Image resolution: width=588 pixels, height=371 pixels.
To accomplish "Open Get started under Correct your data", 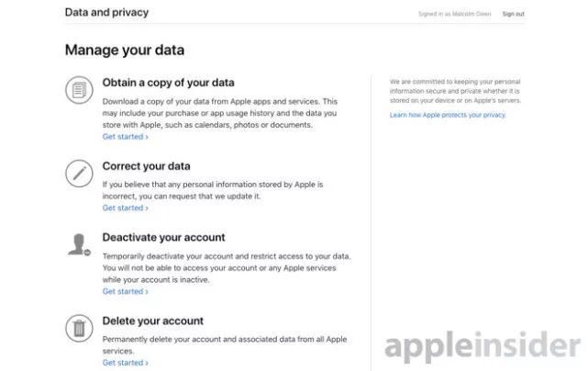I will click(125, 208).
